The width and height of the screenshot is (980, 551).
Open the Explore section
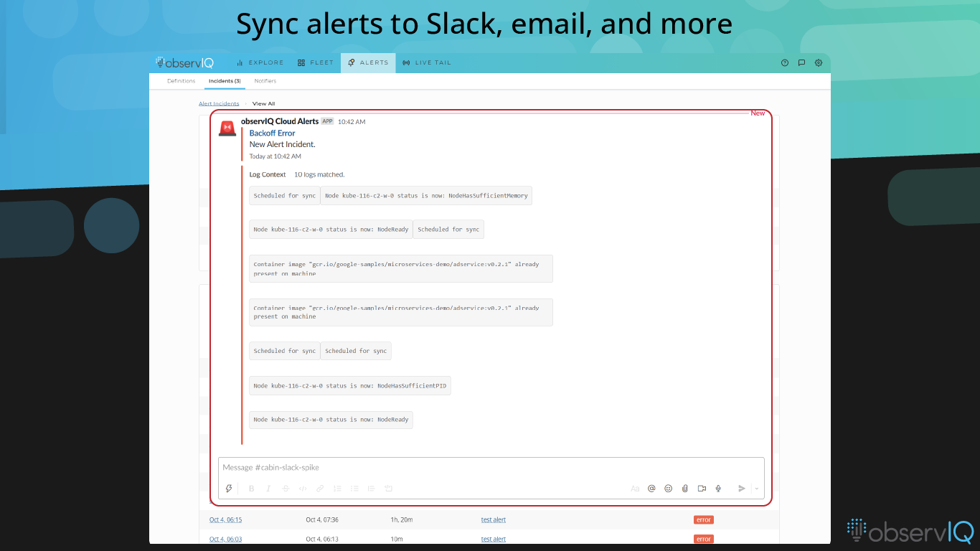260,62
